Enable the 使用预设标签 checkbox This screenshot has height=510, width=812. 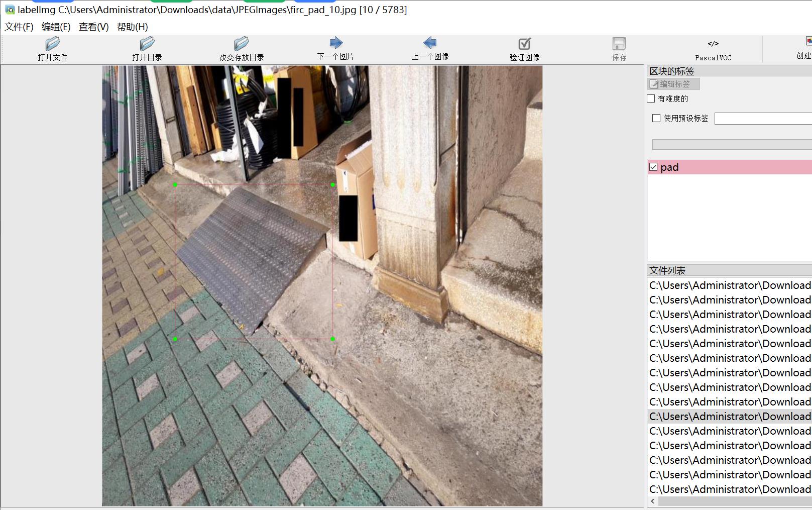[656, 118]
